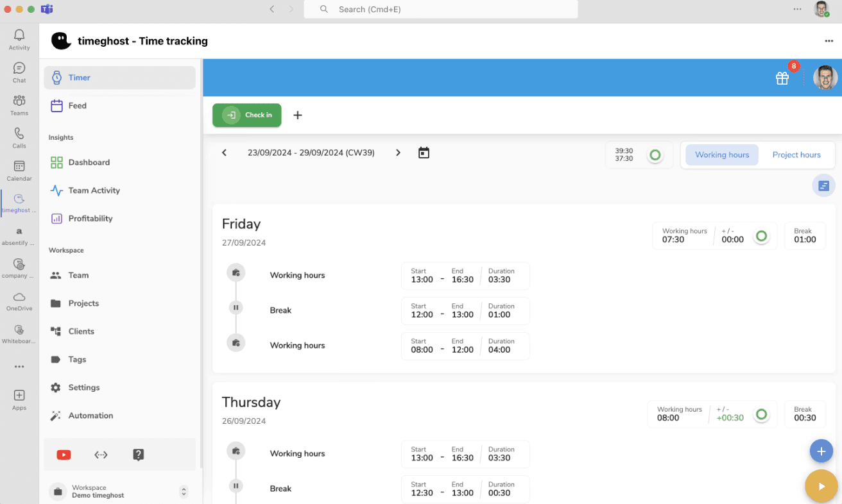Go to the next week
The width and height of the screenshot is (842, 504).
[398, 153]
